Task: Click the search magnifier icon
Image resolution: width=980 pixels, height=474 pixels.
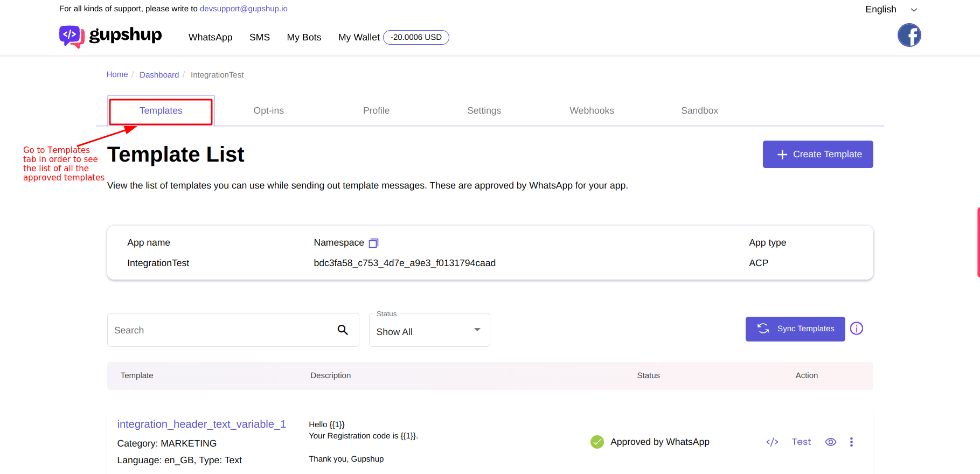Action: click(343, 330)
